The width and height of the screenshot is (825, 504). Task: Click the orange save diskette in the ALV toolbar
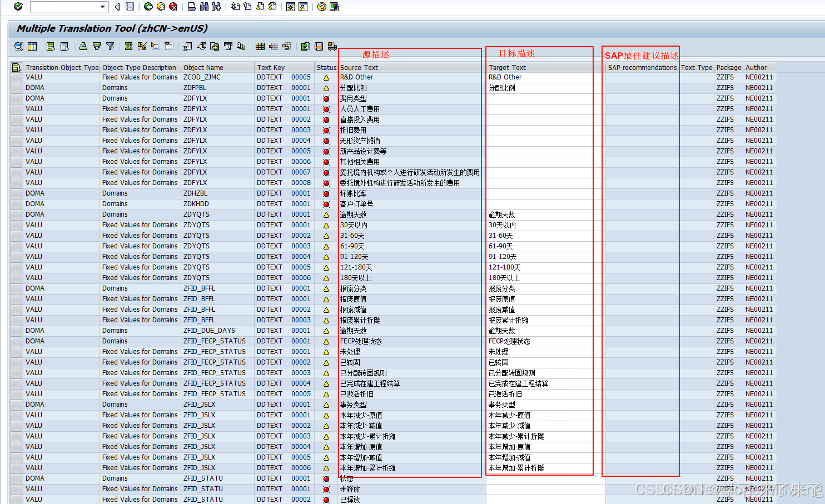tap(319, 46)
